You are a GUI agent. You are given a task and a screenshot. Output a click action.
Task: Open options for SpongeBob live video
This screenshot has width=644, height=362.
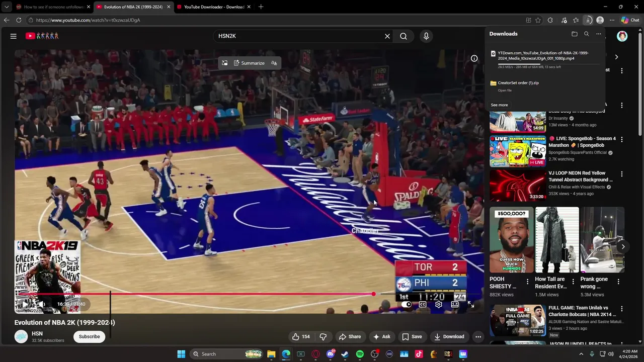[622, 139]
